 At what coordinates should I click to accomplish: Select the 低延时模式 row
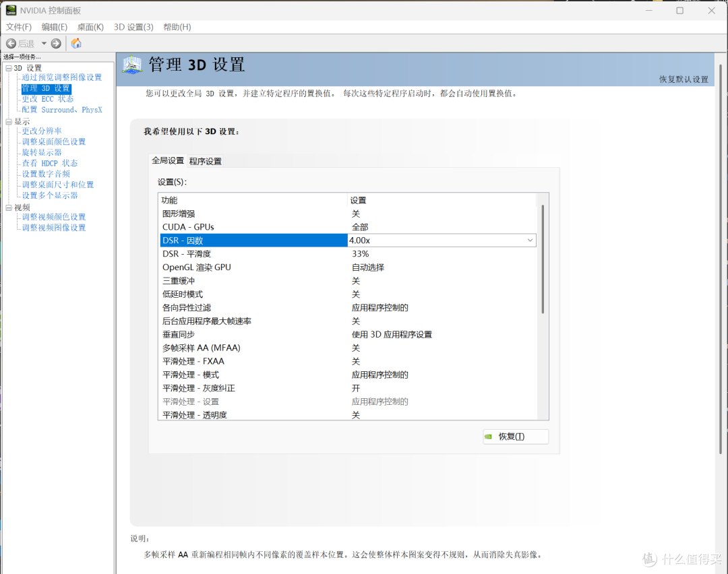click(347, 294)
